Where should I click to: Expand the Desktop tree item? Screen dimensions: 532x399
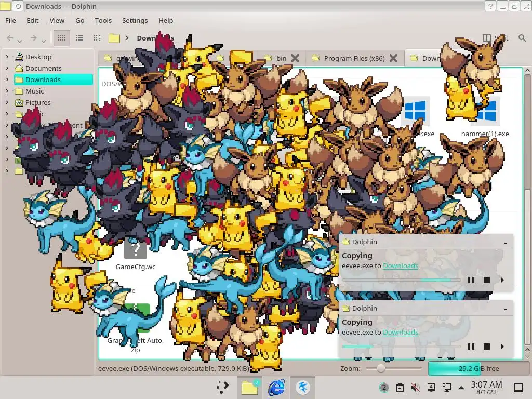click(x=7, y=57)
